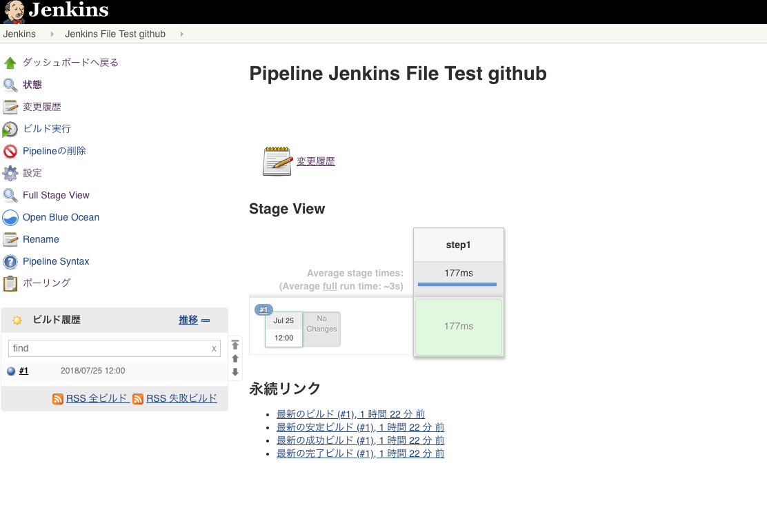This screenshot has height=532, width=767.
Task: Open the 推移 trend view
Action: pos(190,320)
